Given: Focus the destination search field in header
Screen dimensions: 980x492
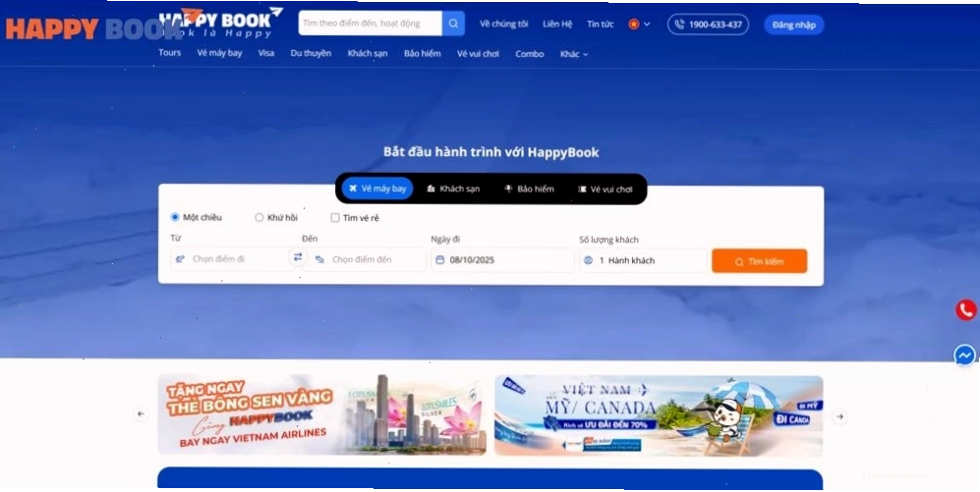Looking at the screenshot, I should point(371,24).
